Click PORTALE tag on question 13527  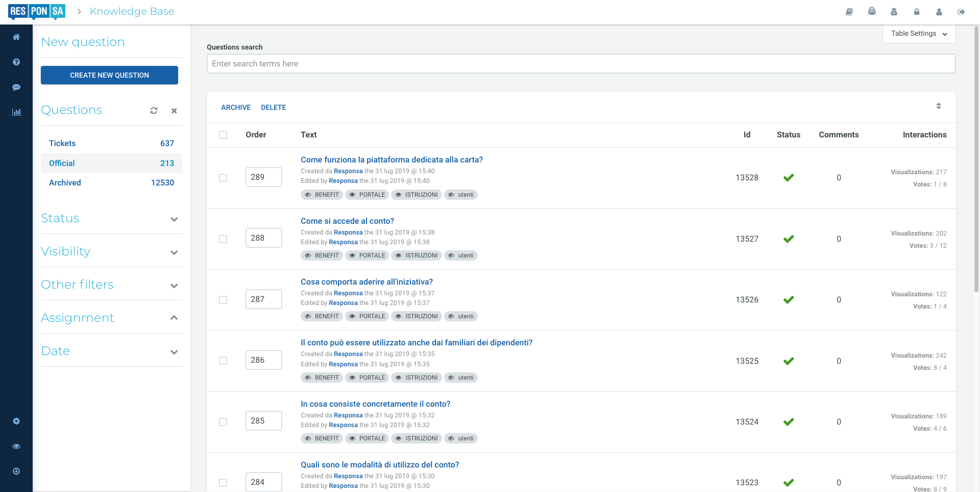pyautogui.click(x=367, y=255)
